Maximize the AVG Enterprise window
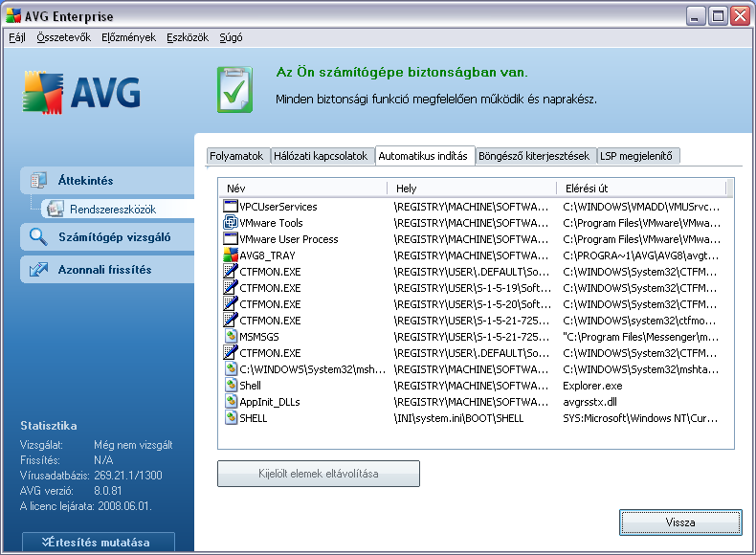This screenshot has height=555, width=756. pos(718,16)
